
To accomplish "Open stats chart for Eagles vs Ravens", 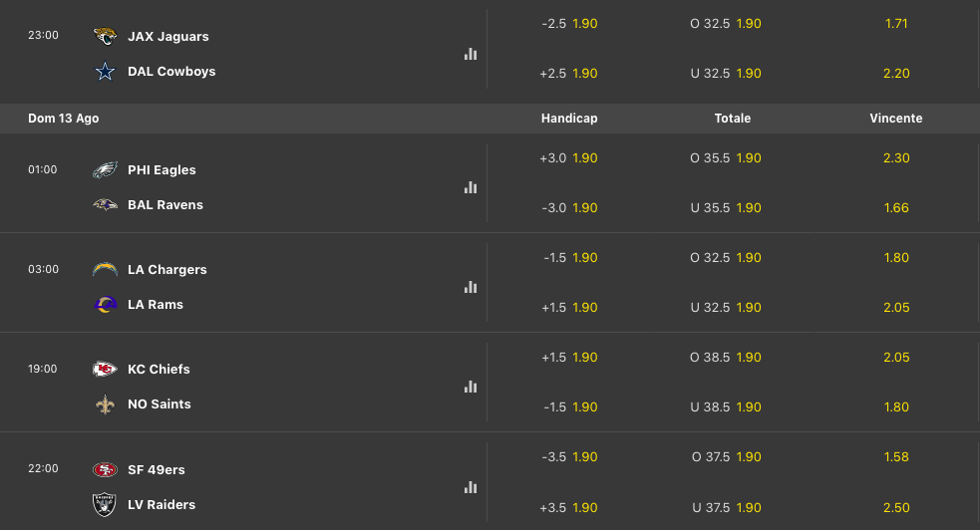I will pos(471,187).
